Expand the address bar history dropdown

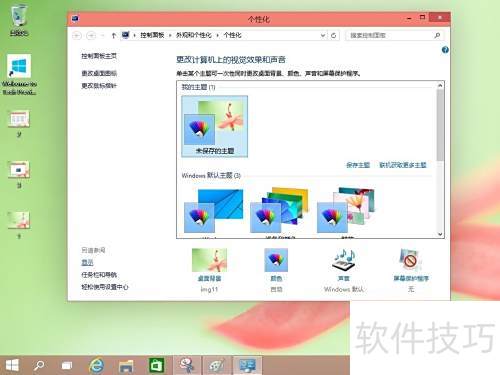point(323,35)
